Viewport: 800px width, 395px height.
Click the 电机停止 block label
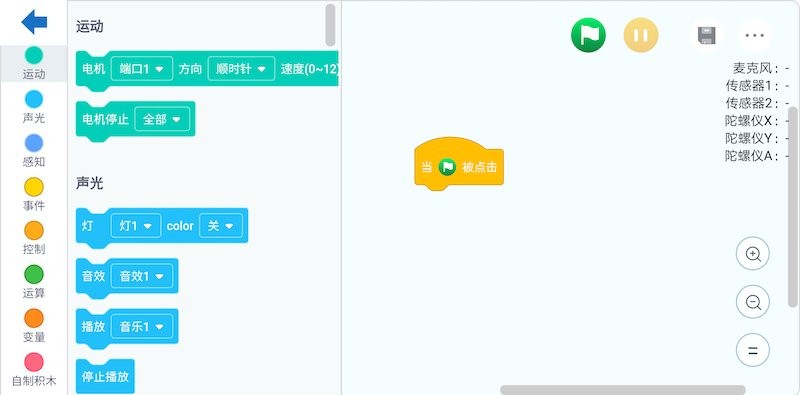point(106,119)
